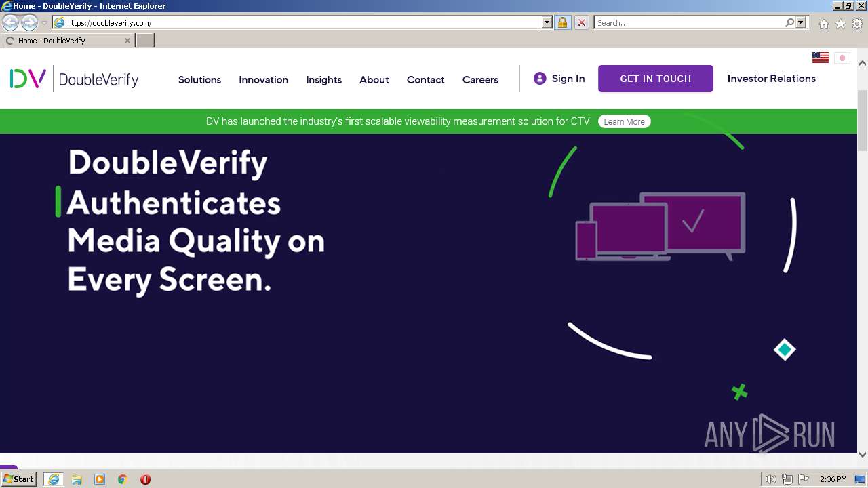Click the Home icon in browser toolbar

(823, 24)
